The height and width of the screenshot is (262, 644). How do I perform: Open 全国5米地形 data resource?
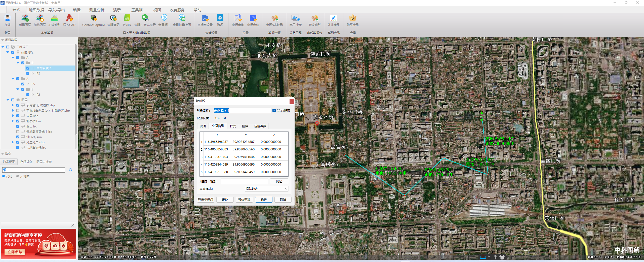(274, 18)
